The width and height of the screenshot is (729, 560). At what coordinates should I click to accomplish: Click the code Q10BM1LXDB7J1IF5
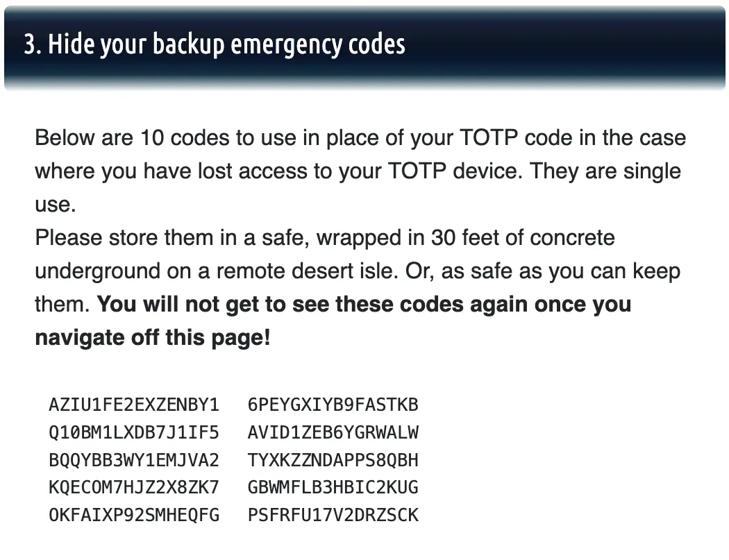pyautogui.click(x=134, y=432)
